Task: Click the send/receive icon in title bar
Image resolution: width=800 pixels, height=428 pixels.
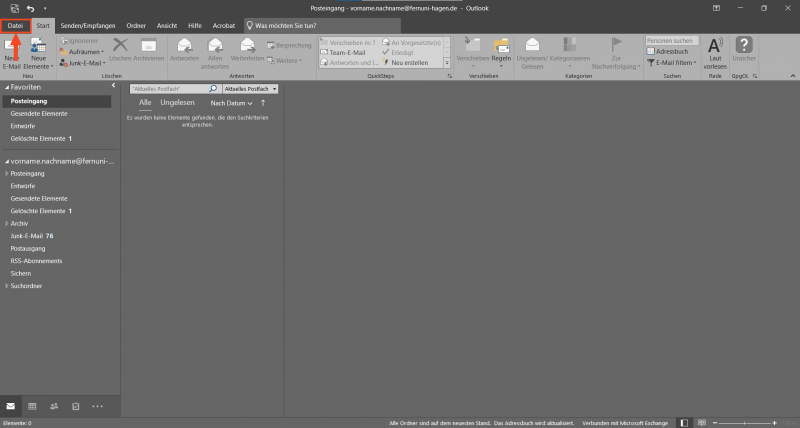Action: (x=14, y=8)
